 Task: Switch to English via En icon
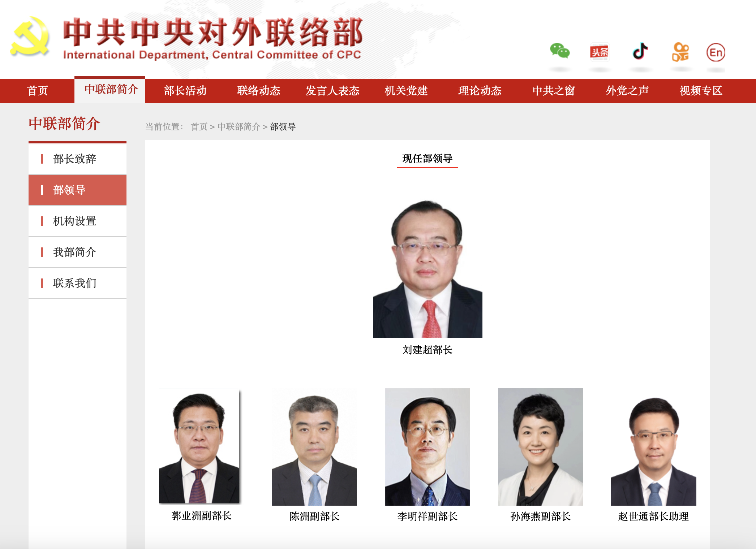click(x=716, y=52)
